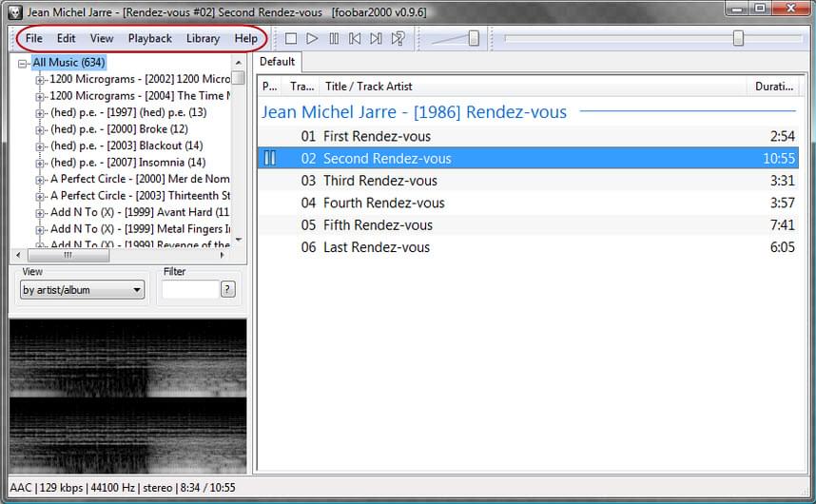Viewport: 816px width, 504px height.
Task: Click the volume slider handle
Action: [x=473, y=38]
